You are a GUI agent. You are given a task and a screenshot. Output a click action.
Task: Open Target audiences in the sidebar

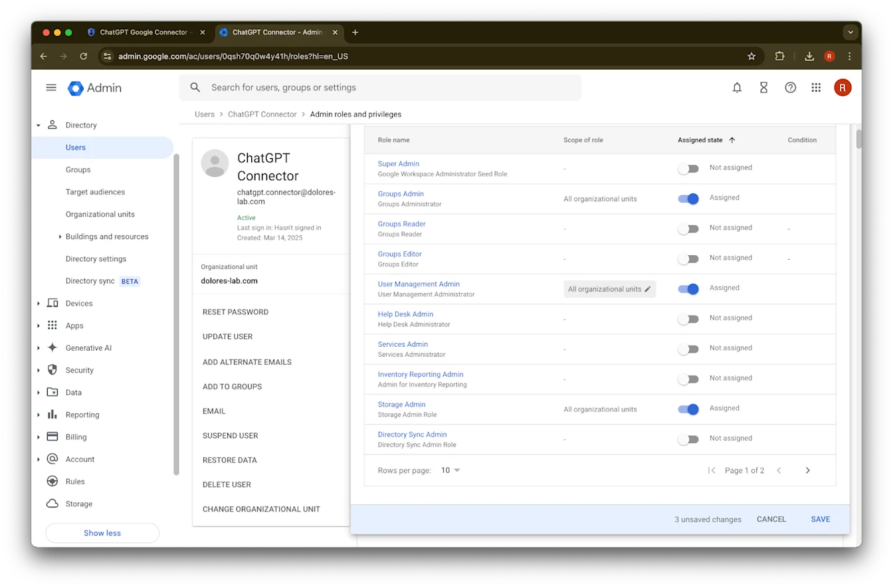tap(95, 192)
